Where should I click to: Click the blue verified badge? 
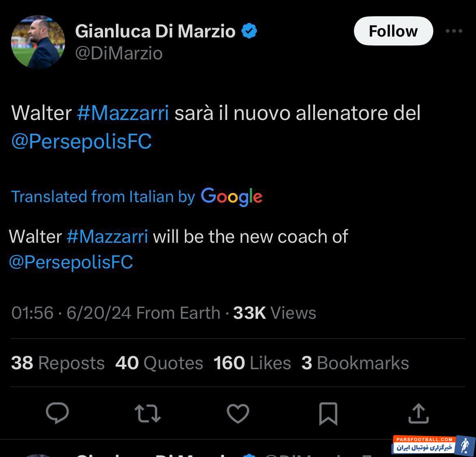(249, 30)
